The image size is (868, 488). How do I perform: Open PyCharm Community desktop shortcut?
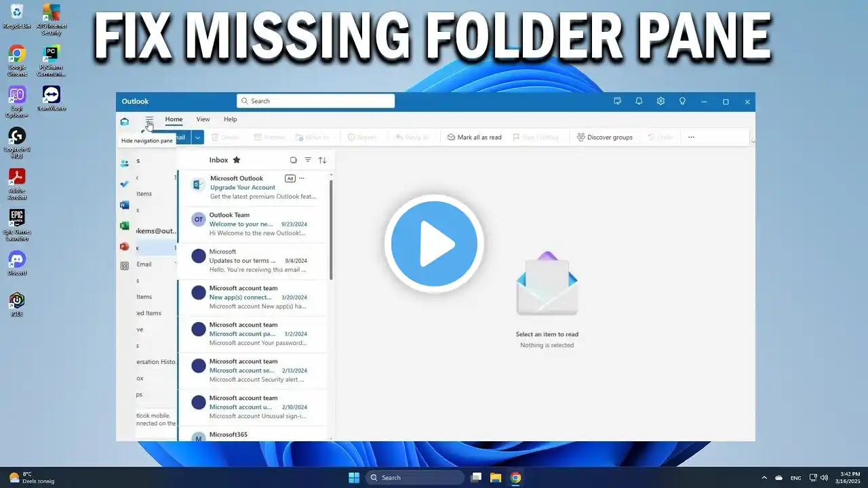(x=51, y=60)
